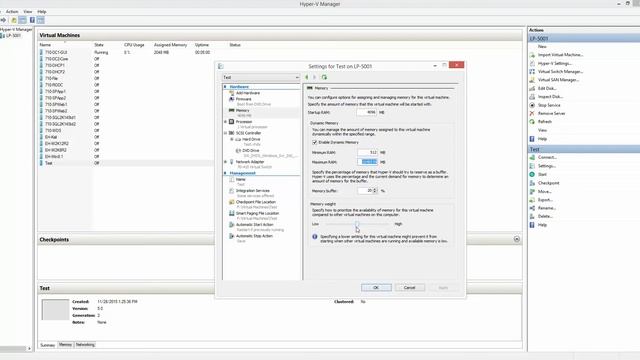Click the Startup RAM input field
The width and height of the screenshot is (640, 360).
[366, 112]
